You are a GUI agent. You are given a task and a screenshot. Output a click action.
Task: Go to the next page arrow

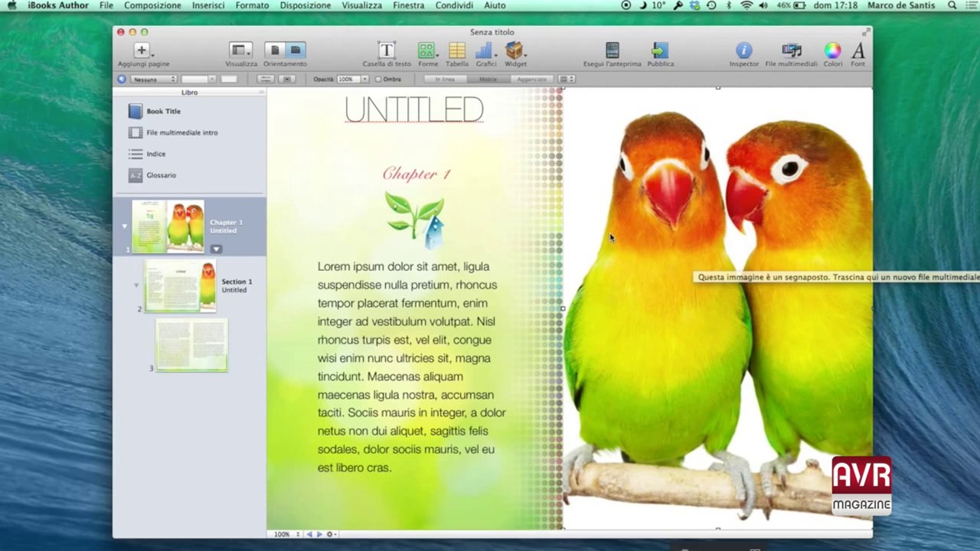(x=319, y=534)
